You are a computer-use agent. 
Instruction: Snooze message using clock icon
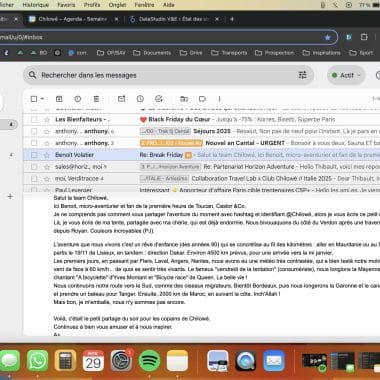tap(140, 99)
